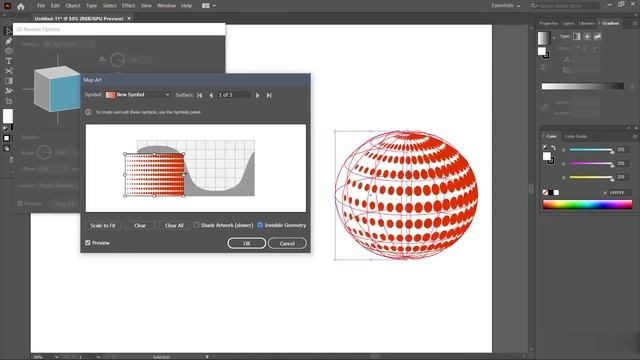
Task: Select the Ellipse tool
Action: [x=8, y=51]
